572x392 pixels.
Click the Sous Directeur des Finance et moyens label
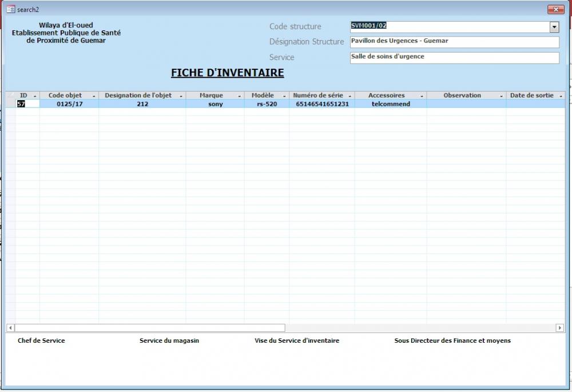[452, 340]
